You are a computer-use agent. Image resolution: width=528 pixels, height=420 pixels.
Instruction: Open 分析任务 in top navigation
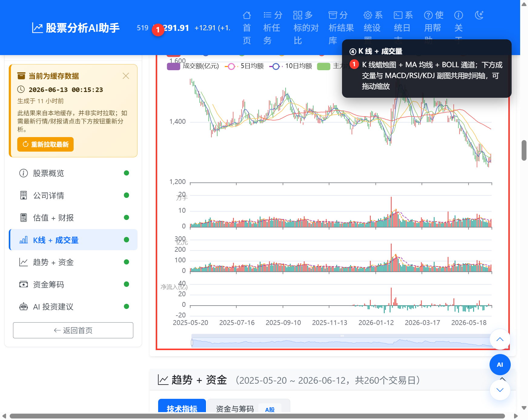(272, 28)
